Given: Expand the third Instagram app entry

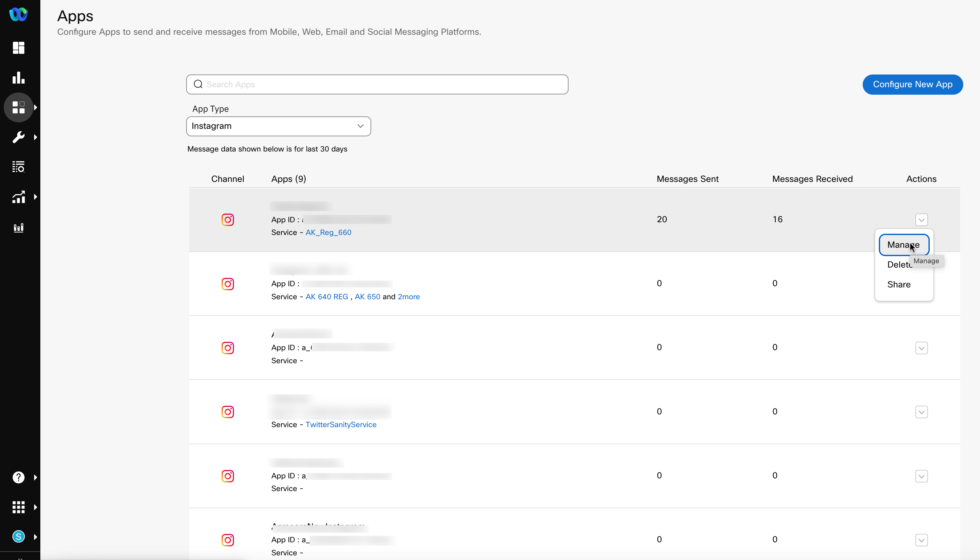Looking at the screenshot, I should point(921,348).
